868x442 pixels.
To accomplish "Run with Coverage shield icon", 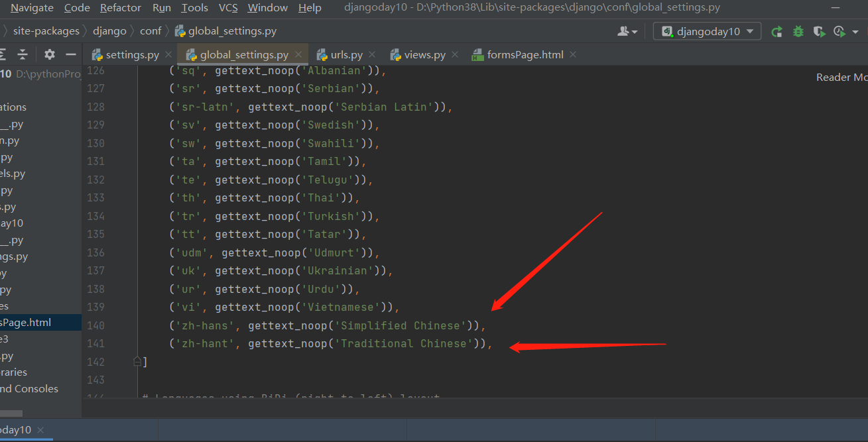I will 819,31.
